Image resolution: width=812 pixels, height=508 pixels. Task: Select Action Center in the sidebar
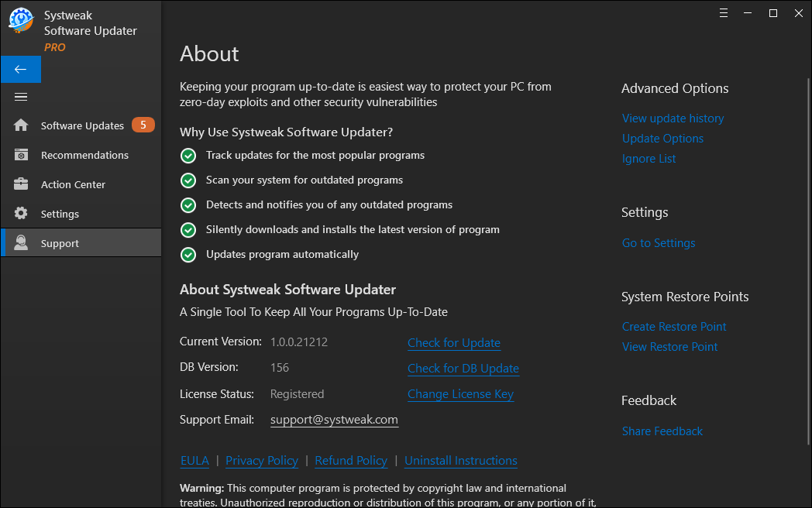tap(73, 184)
